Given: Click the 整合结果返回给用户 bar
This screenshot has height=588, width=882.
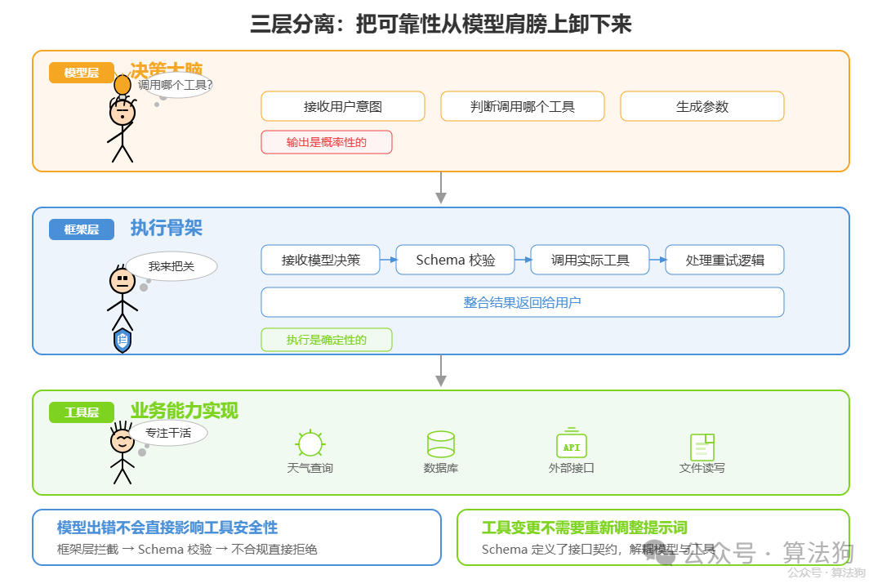Looking at the screenshot, I should coord(522,301).
